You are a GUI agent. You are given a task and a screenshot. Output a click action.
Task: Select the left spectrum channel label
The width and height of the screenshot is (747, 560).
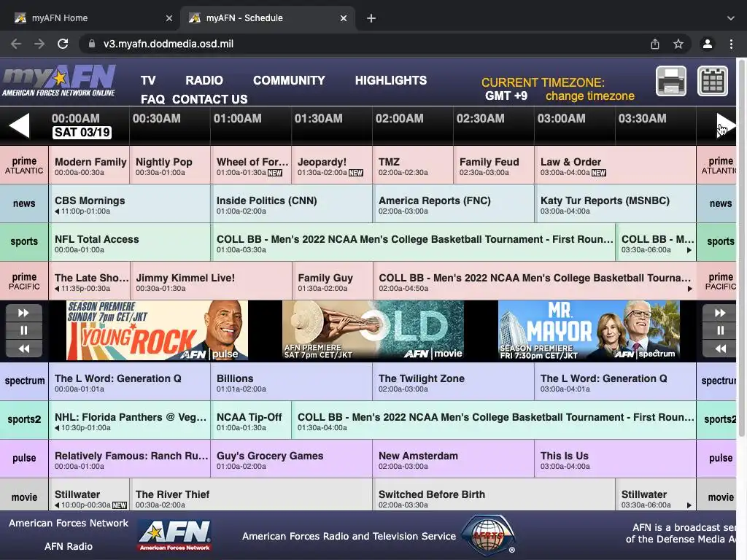(24, 381)
